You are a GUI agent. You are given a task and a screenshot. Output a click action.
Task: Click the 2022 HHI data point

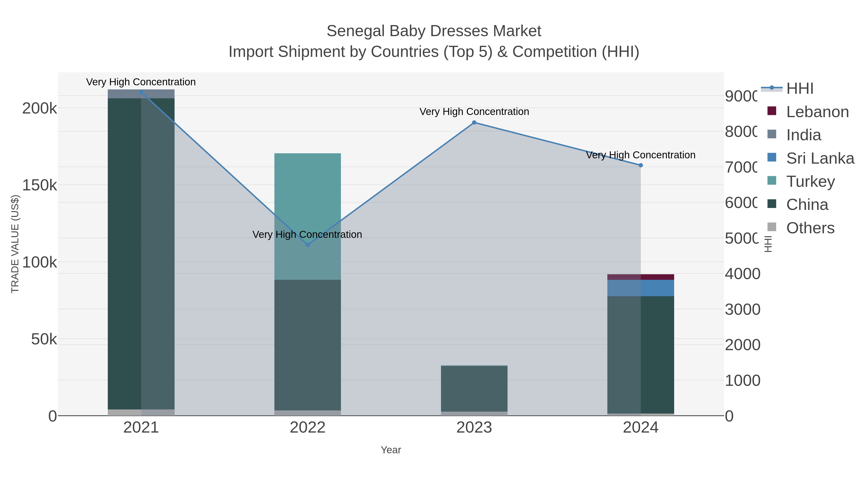tap(308, 245)
